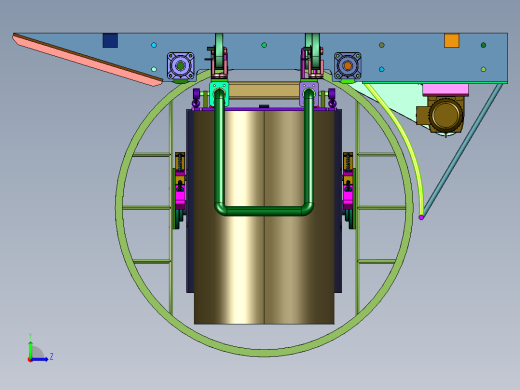This screenshot has width=520, height=390.
Task: Select the tan crossbar between pipe mounts
Action: coord(264,91)
